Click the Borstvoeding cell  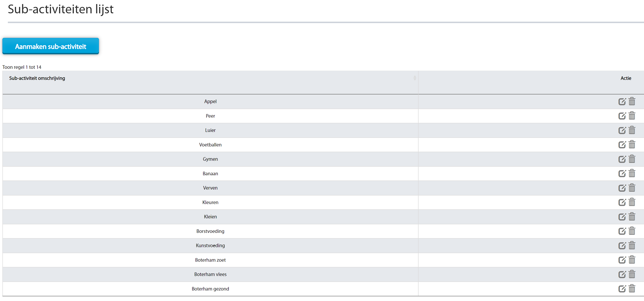[x=210, y=231]
